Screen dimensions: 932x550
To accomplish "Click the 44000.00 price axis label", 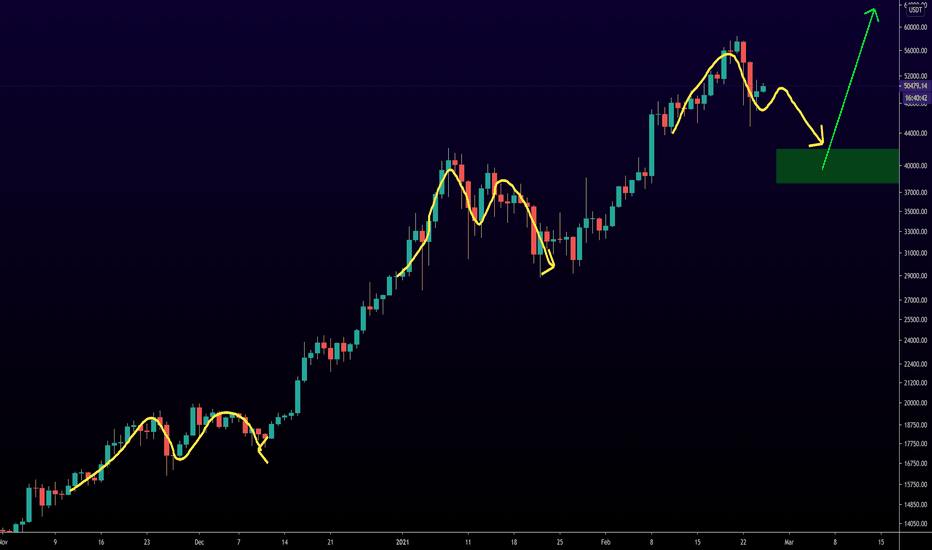I will pos(916,134).
